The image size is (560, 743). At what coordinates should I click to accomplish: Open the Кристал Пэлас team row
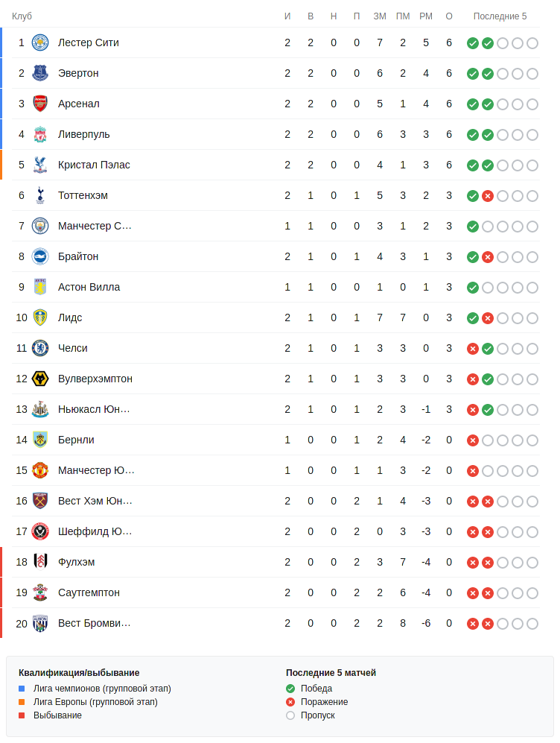point(94,165)
